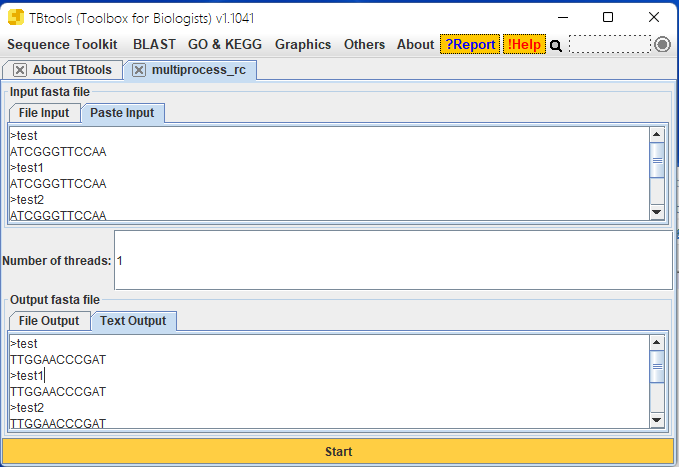Click input scrollbar up arrow
This screenshot has height=467, width=679.
point(657,134)
